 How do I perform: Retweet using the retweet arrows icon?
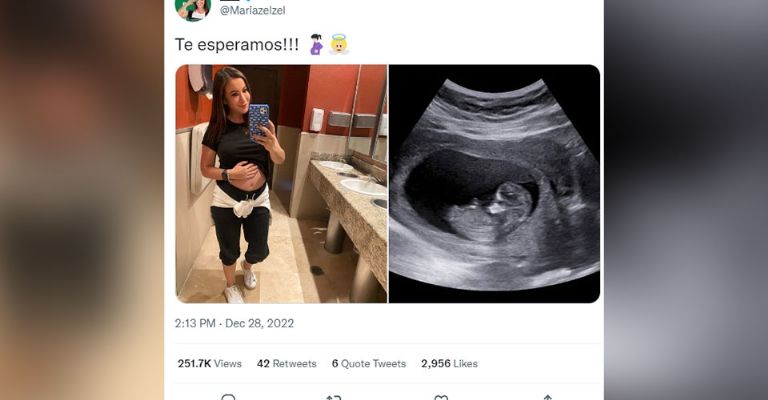click(x=334, y=397)
